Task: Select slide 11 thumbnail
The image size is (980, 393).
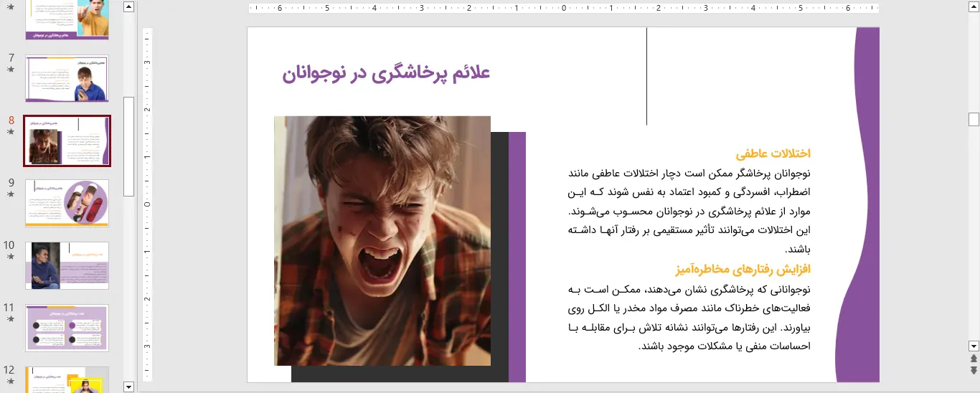Action: click(67, 328)
